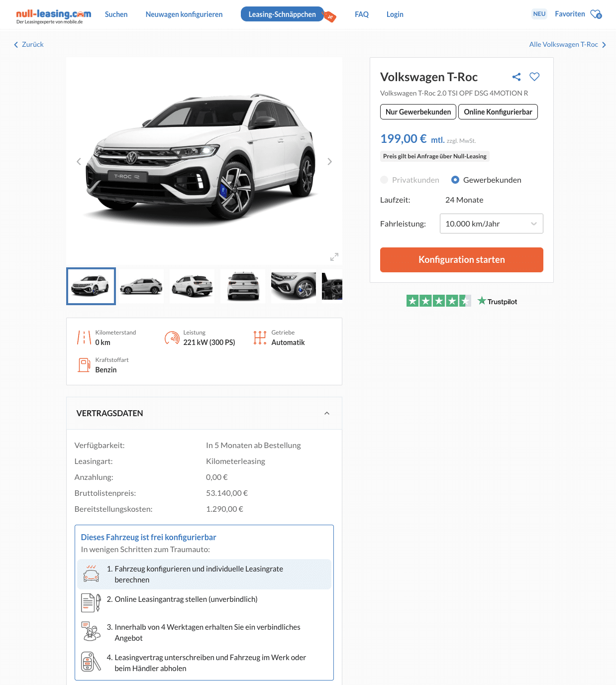Select the side profile car thumbnail
This screenshot has height=685, width=616.
[141, 286]
